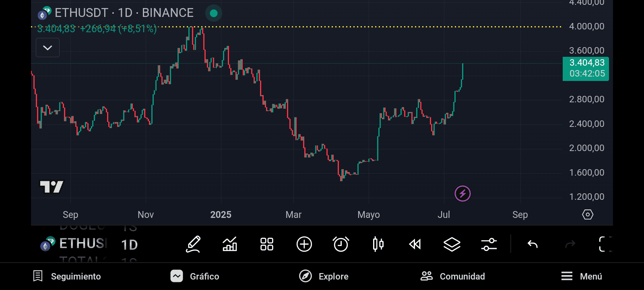Tap the current price label 3.404,83
The height and width of the screenshot is (290, 644).
586,68
